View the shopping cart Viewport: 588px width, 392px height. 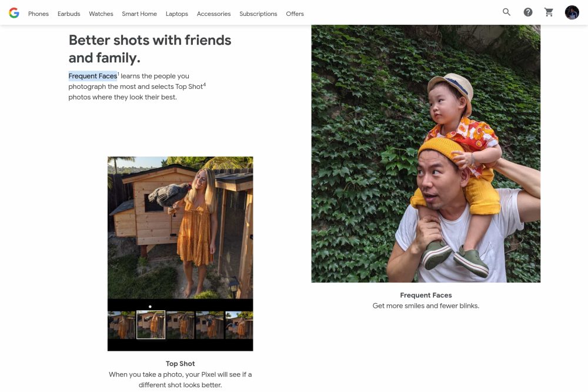[x=549, y=12]
